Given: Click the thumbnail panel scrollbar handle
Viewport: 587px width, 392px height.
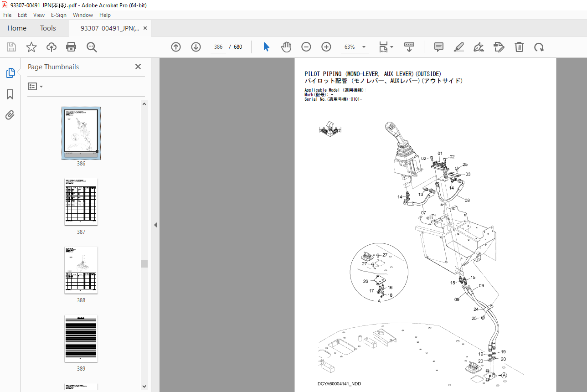Looking at the screenshot, I should [x=144, y=264].
